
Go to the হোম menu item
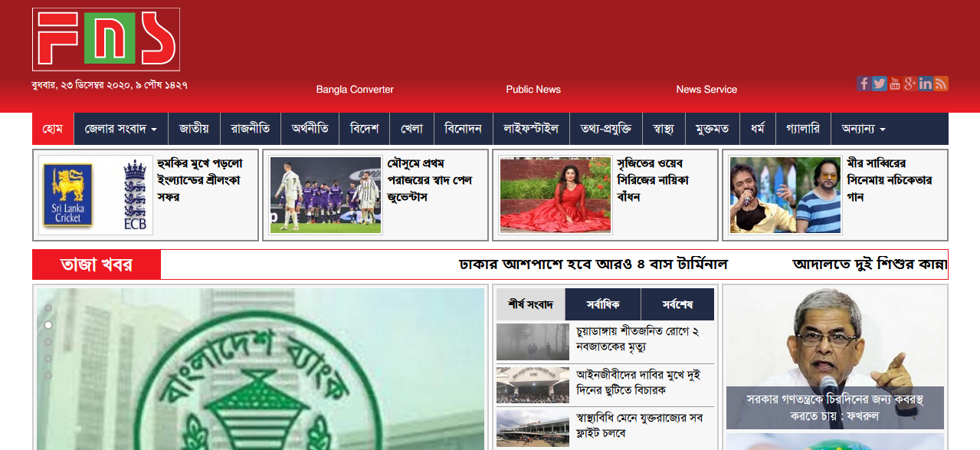pos(53,129)
